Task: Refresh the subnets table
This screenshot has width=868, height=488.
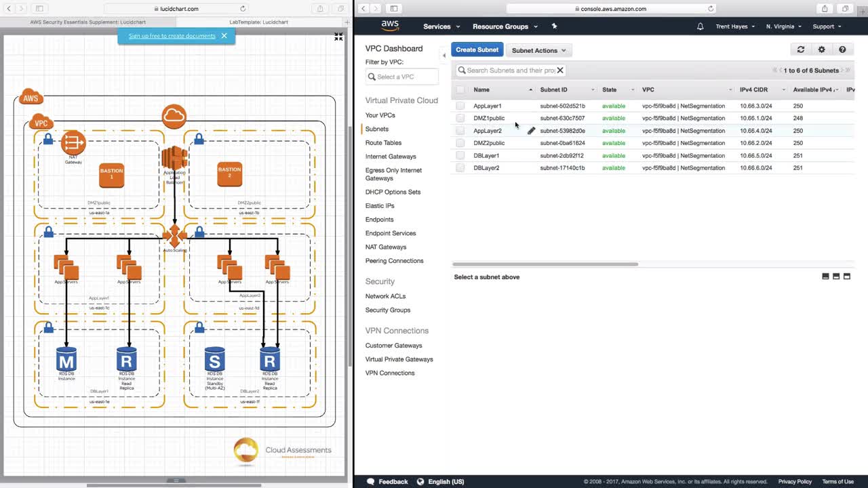Action: point(801,49)
